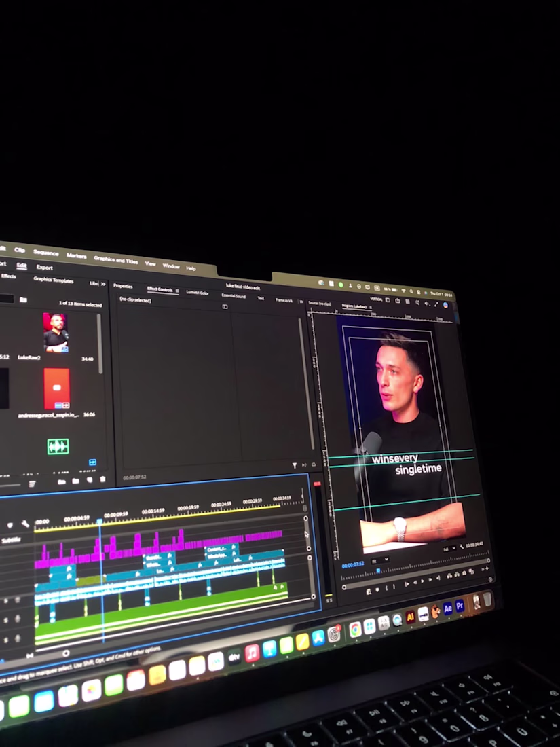Launch After Effects from the Dock
560x747 pixels.
[447, 609]
